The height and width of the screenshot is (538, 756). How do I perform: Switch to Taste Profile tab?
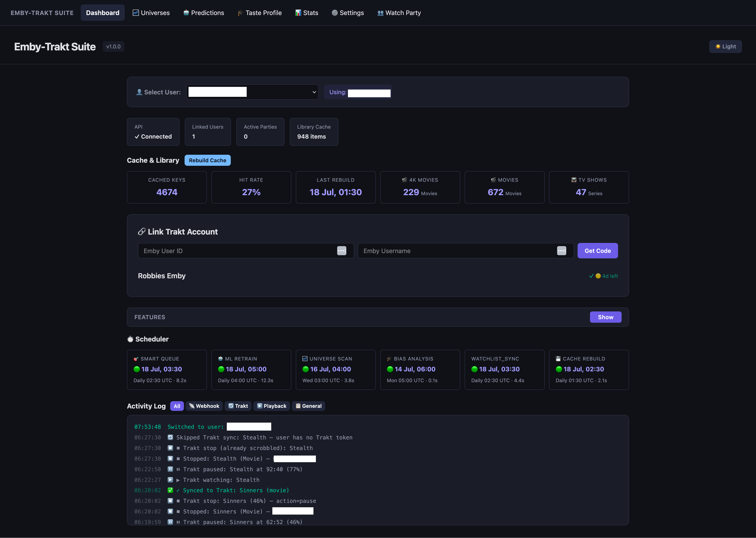(259, 13)
